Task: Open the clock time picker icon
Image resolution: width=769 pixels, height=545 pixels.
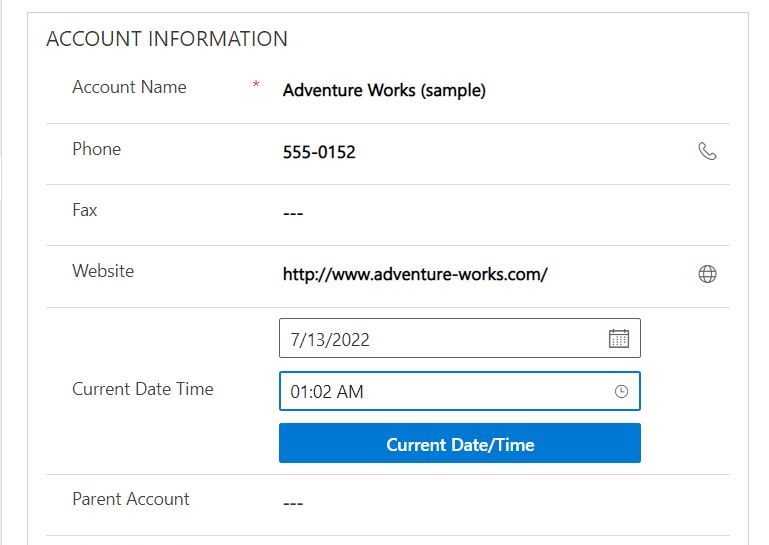Action: (x=621, y=391)
